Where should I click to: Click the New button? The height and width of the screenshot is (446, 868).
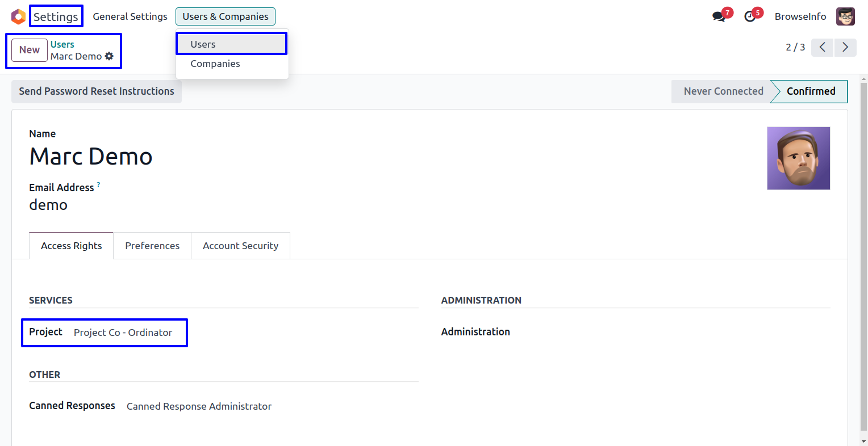(x=30, y=50)
